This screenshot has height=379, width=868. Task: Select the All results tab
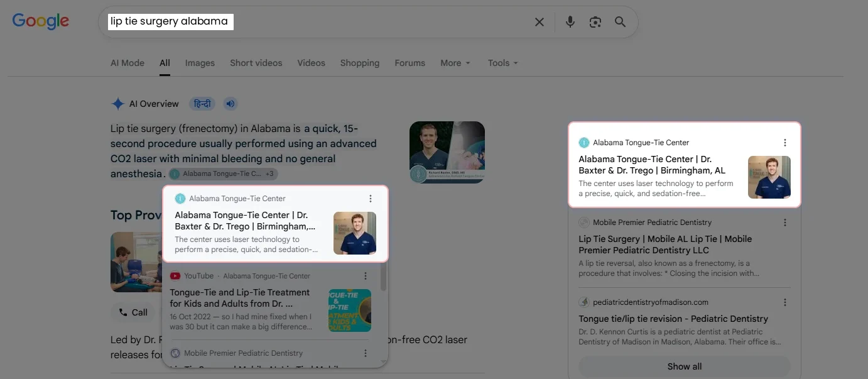point(165,63)
